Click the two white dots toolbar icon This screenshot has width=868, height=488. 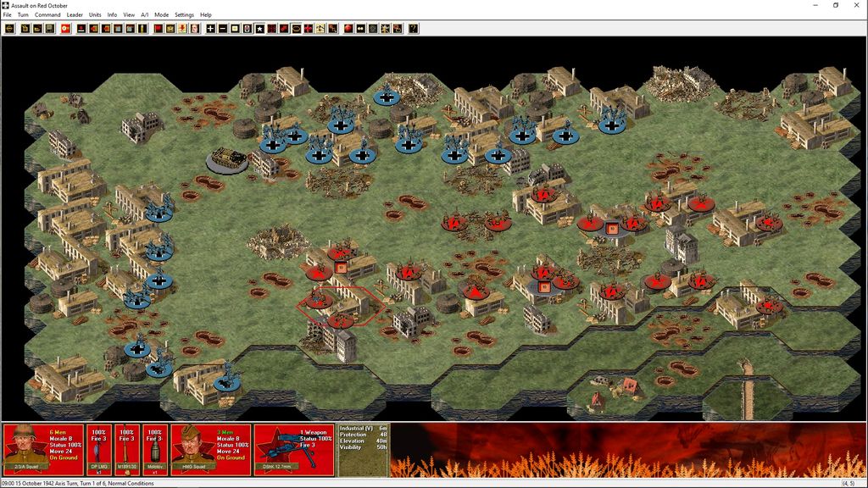pyautogui.click(x=360, y=28)
